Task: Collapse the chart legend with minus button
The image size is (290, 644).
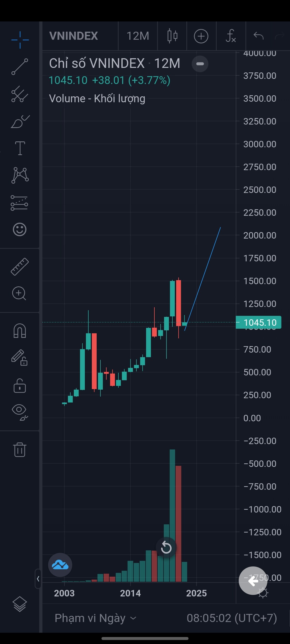Action: pyautogui.click(x=200, y=64)
